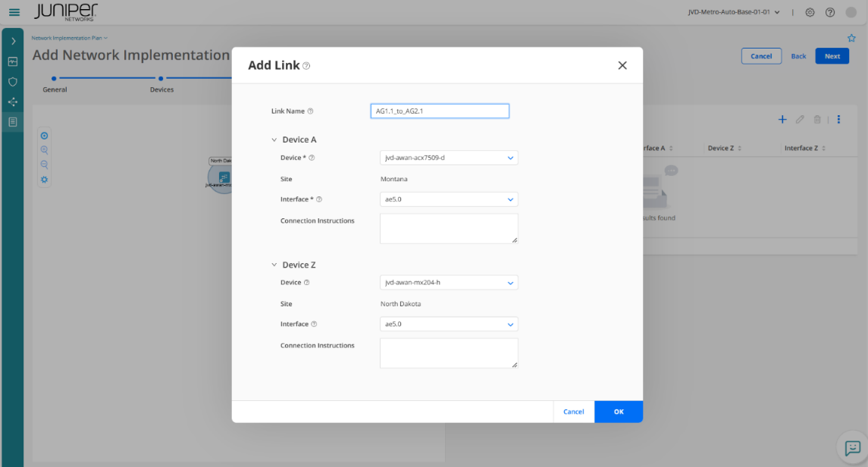Click the trash delete link icon
This screenshot has width=868, height=467.
[817, 119]
